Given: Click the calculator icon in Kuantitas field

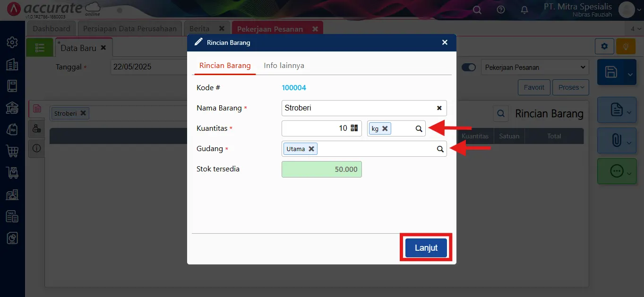Looking at the screenshot, I should (354, 128).
